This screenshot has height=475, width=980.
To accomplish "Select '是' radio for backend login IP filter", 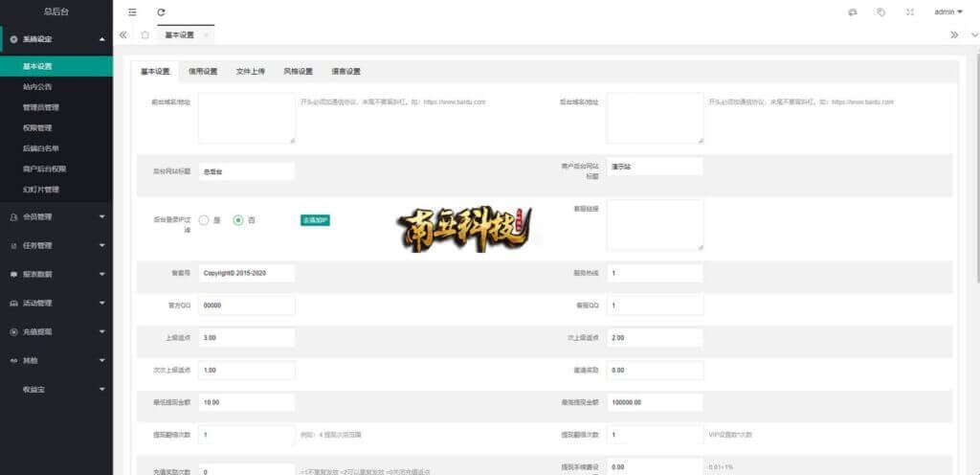I will (x=205, y=220).
